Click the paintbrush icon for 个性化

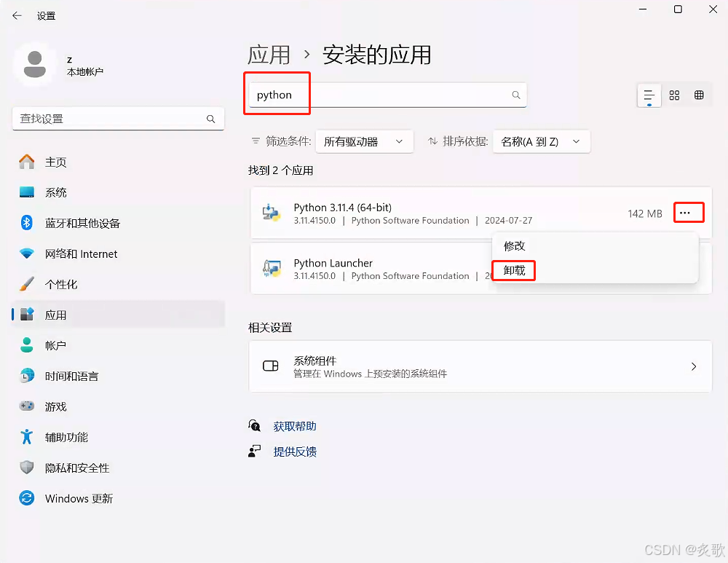pos(27,284)
